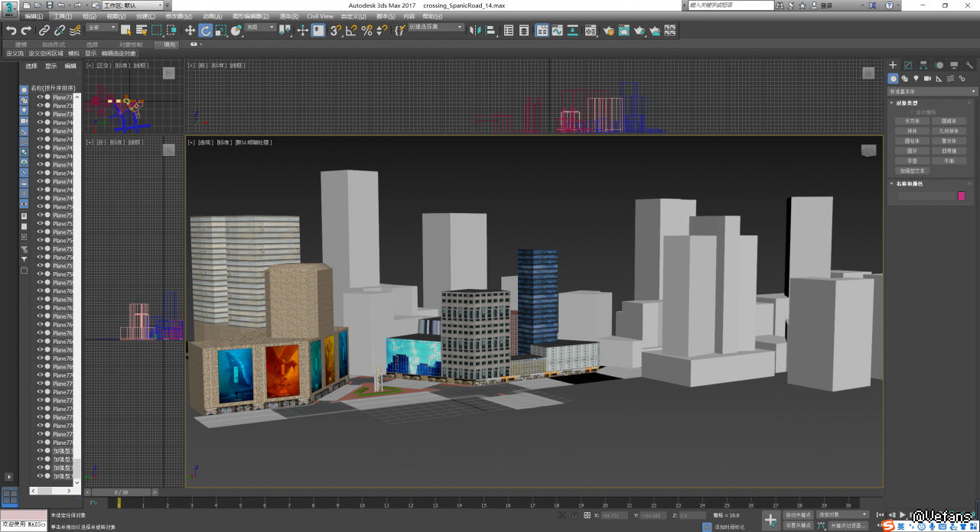
Task: Collapse the 对象类型 rollout
Action: 907,103
